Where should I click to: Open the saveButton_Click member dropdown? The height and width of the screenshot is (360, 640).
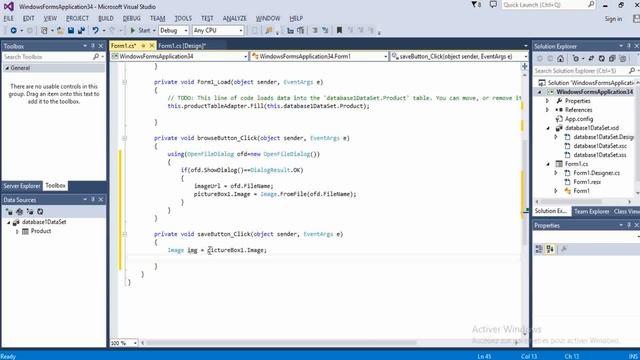(525, 57)
